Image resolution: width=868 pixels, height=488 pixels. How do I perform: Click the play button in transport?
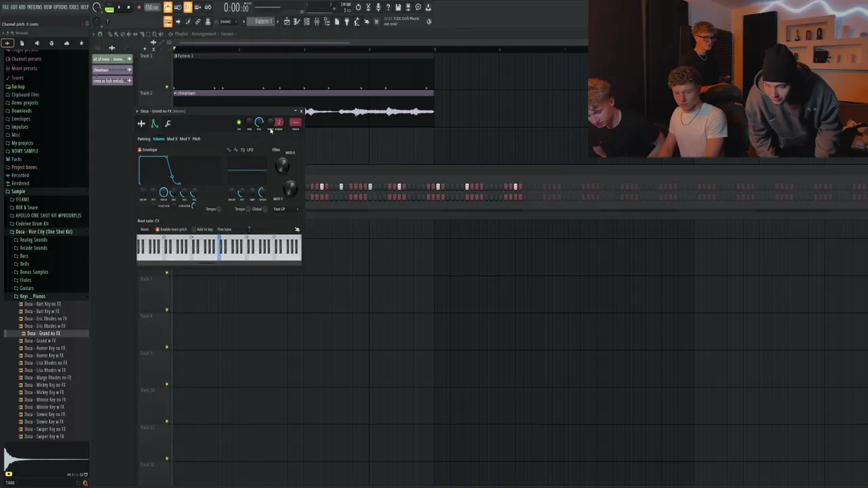coord(119,7)
